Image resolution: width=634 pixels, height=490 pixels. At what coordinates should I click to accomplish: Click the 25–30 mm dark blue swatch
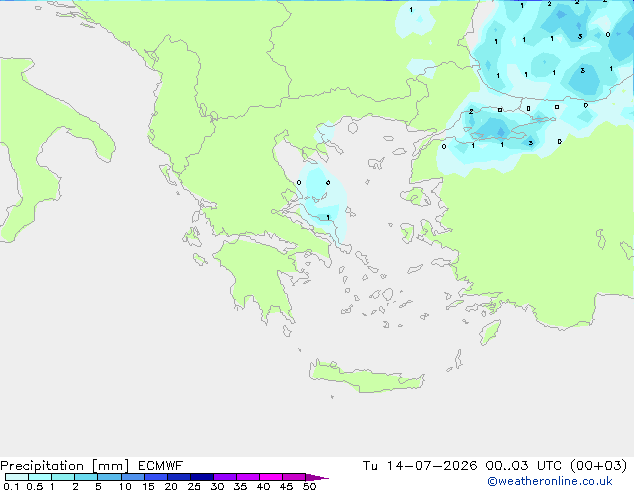point(202,477)
